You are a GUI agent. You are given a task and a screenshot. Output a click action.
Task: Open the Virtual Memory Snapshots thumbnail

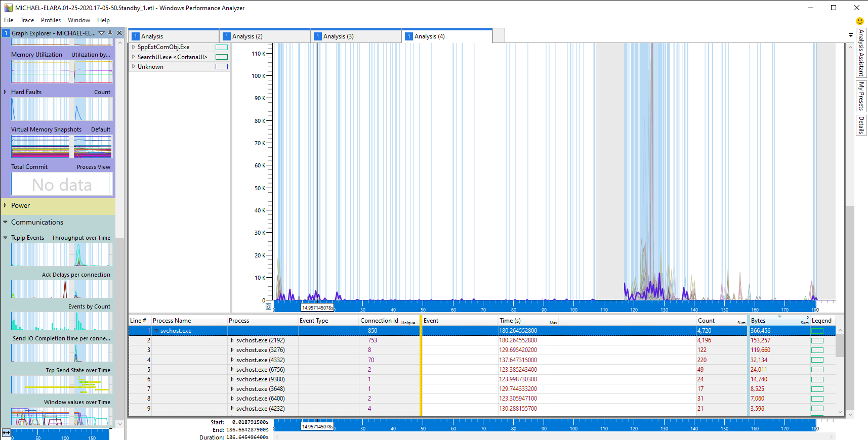(61, 146)
